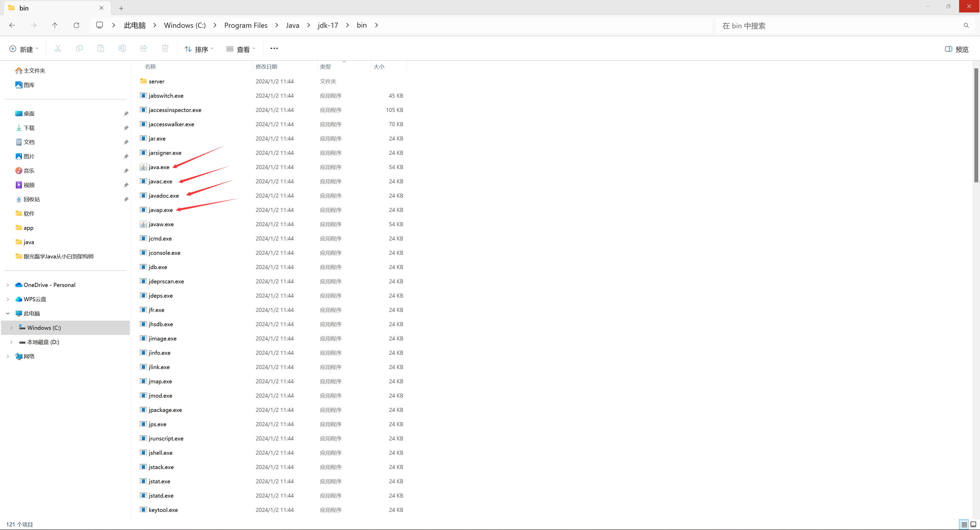The height and width of the screenshot is (530, 980).
Task: Go back to the previous folder
Action: click(x=12, y=25)
